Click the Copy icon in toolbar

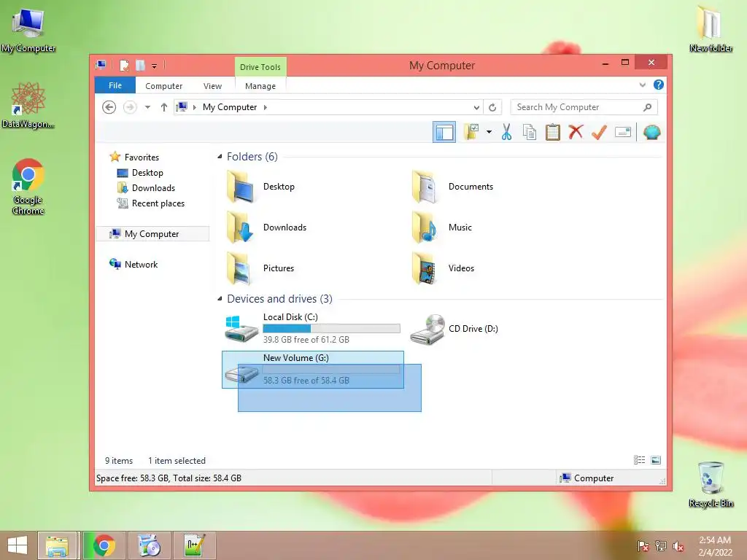[x=530, y=132]
